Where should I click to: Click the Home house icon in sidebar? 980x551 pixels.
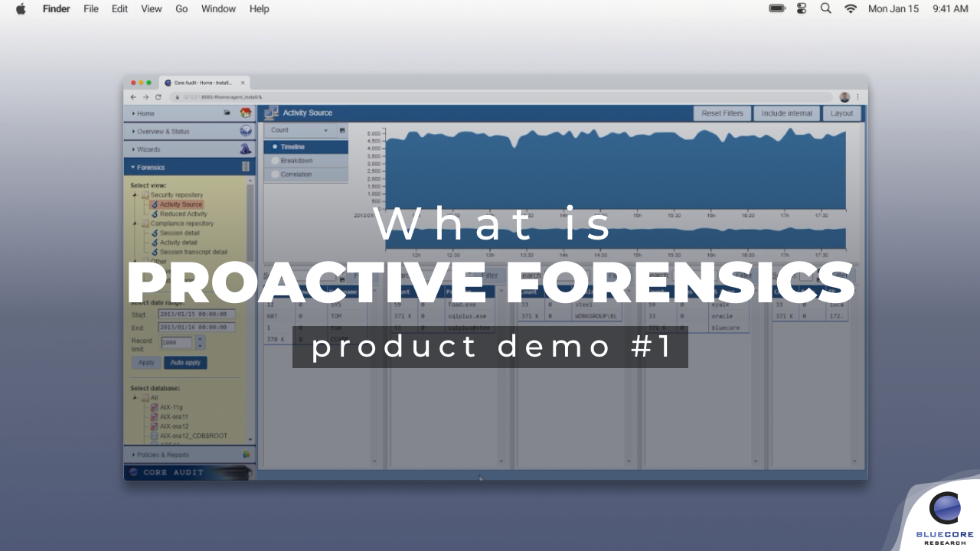pos(245,113)
